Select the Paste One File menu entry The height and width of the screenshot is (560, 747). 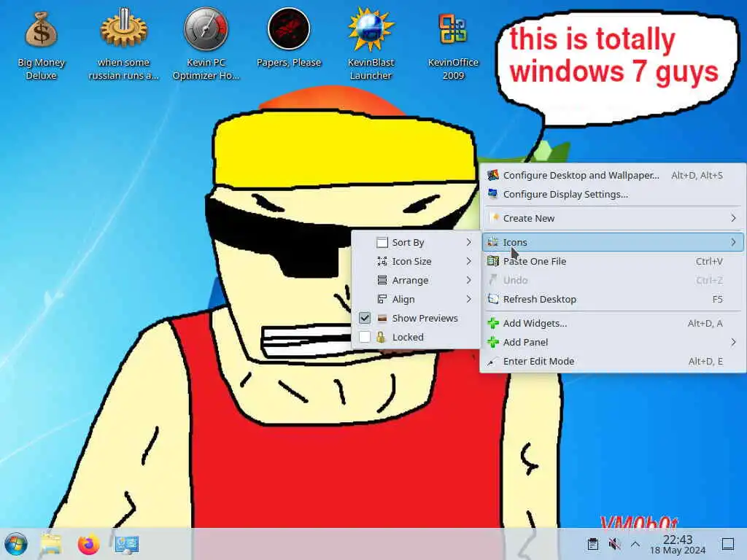point(613,261)
